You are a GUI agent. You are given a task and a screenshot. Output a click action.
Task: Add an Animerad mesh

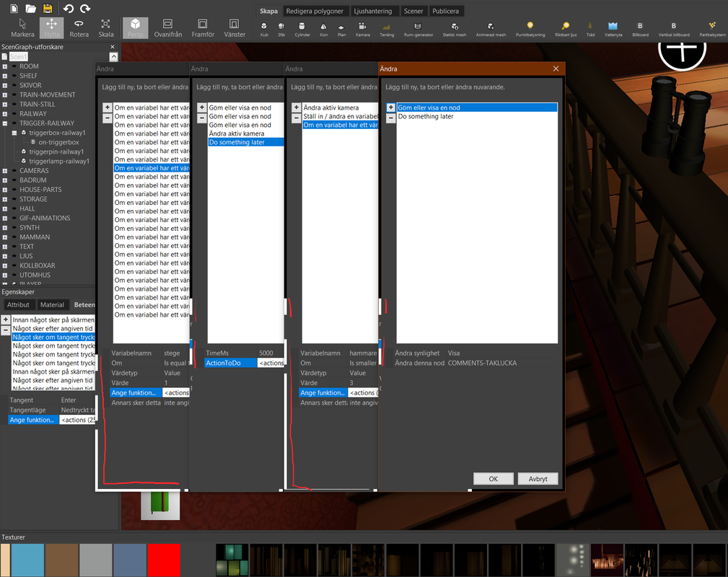491,30
